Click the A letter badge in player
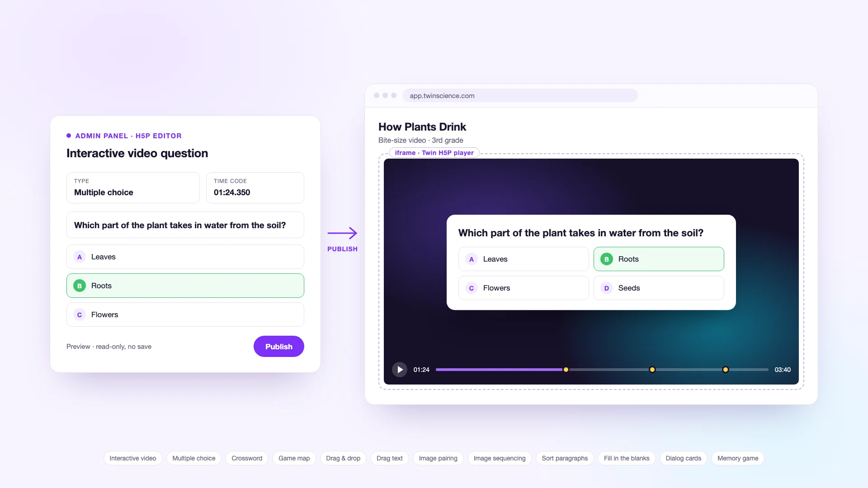 472,259
